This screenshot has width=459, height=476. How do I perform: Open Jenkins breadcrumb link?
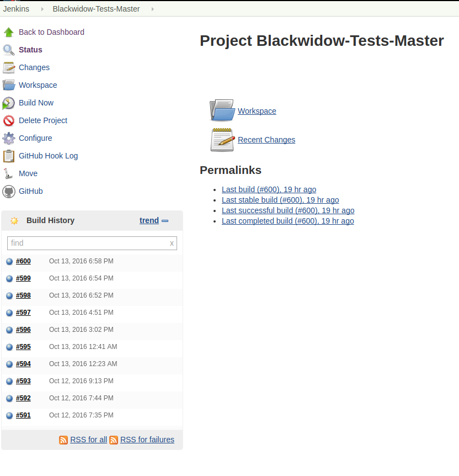point(16,9)
